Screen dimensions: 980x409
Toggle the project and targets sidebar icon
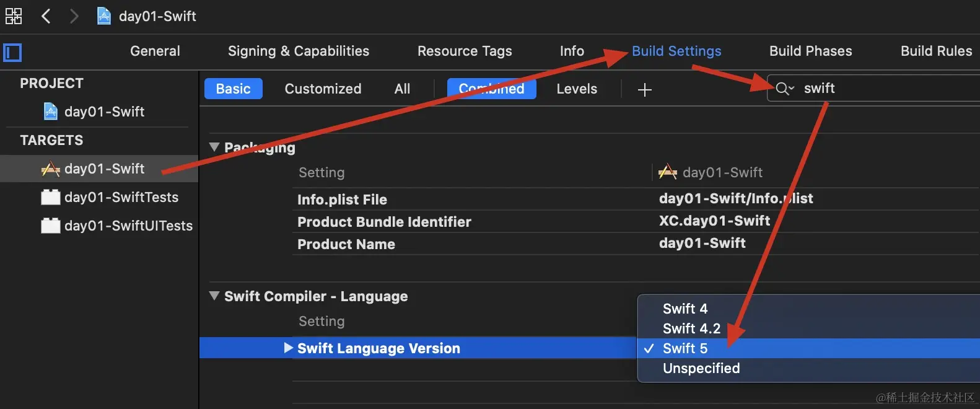(12, 52)
